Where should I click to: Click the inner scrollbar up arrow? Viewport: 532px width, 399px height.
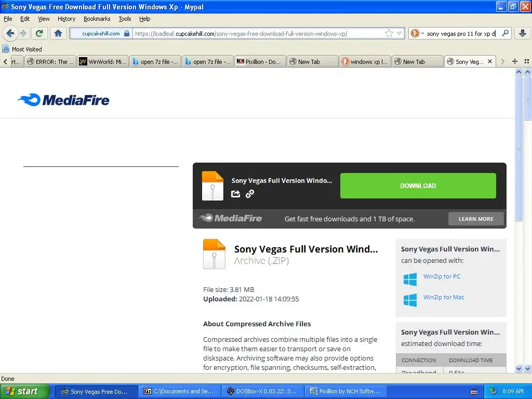(x=518, y=72)
